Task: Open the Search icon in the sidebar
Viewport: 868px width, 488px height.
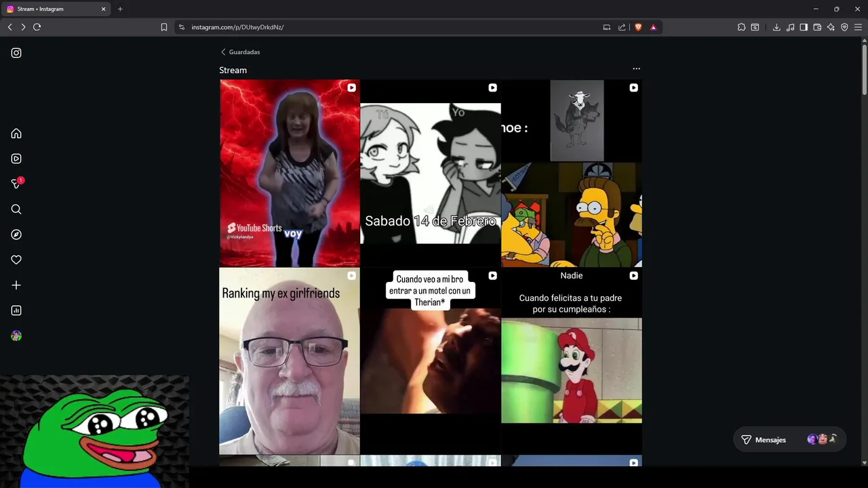Action: [x=16, y=209]
